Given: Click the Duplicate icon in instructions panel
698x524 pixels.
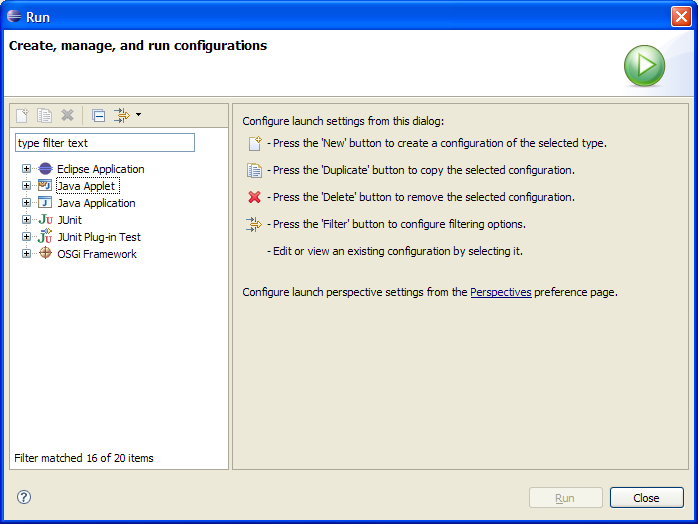Looking at the screenshot, I should [254, 171].
